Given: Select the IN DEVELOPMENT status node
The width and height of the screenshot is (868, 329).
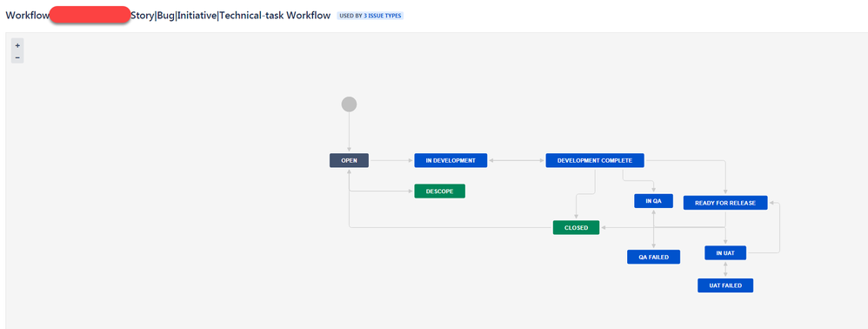Looking at the screenshot, I should point(451,161).
